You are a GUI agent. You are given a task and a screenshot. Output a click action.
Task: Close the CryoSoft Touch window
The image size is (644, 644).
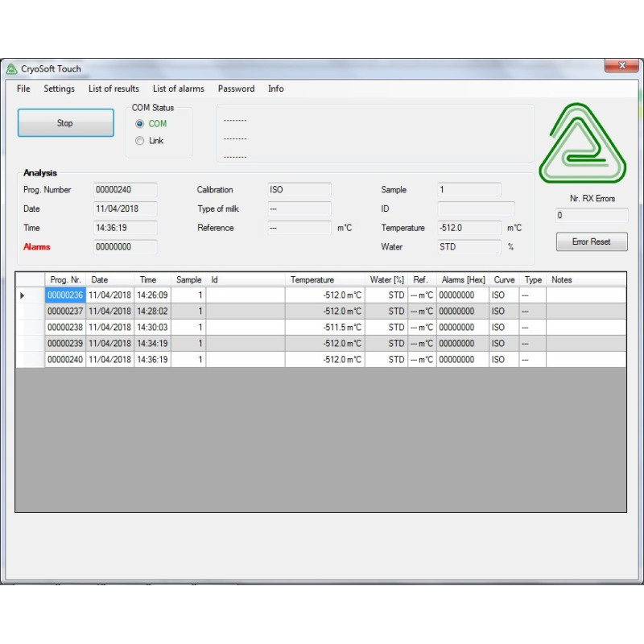tap(621, 66)
